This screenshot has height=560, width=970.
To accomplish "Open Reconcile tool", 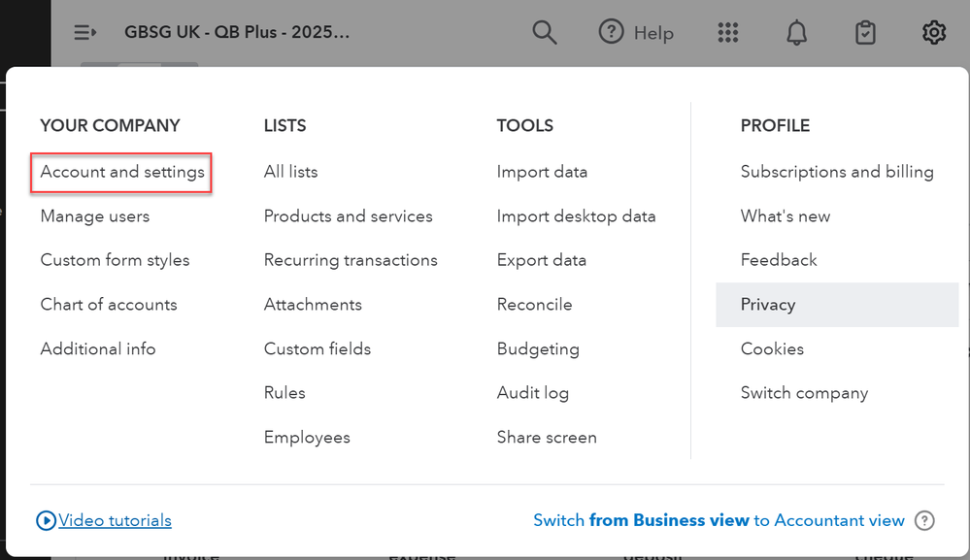I will 534,305.
